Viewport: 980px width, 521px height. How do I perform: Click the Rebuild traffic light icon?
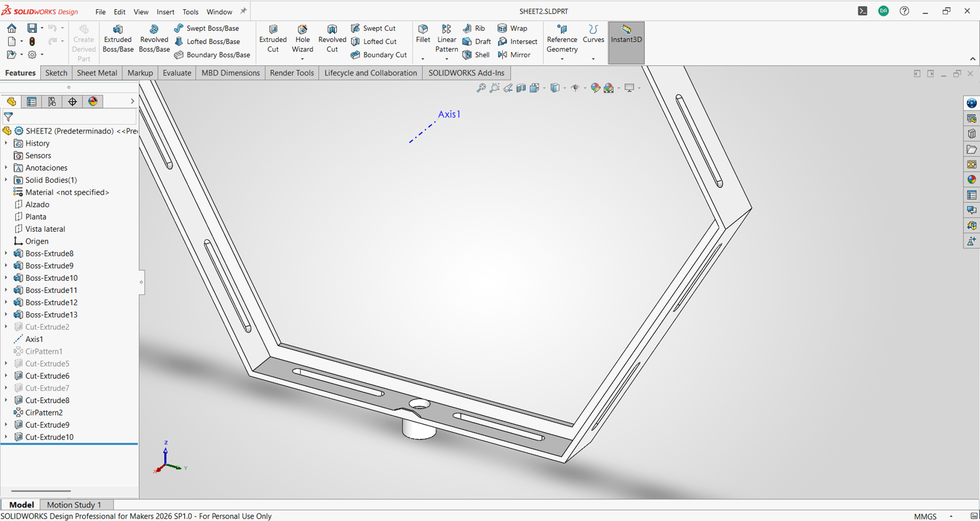pyautogui.click(x=32, y=41)
